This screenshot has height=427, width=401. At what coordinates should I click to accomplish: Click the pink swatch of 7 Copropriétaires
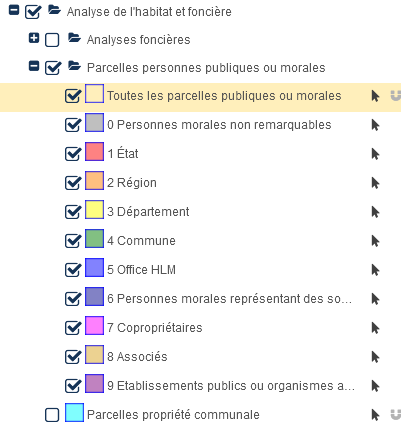click(x=94, y=325)
